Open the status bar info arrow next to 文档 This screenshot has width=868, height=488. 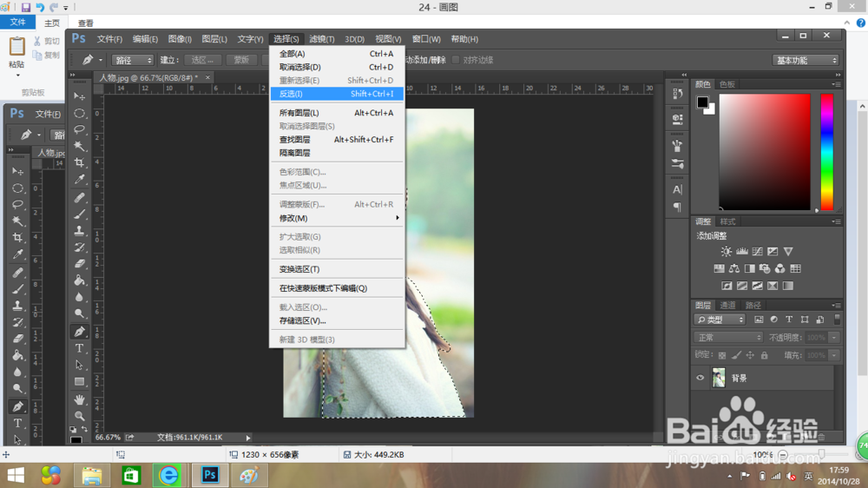tap(248, 438)
